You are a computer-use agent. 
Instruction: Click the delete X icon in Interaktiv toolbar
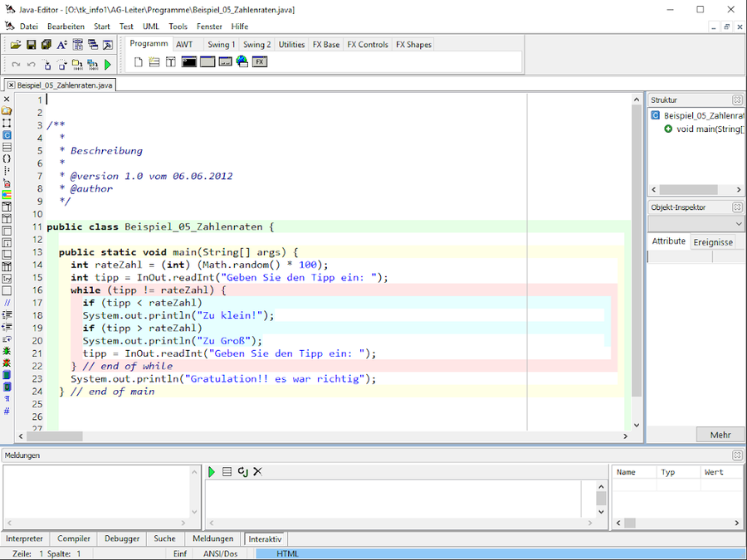click(x=257, y=471)
